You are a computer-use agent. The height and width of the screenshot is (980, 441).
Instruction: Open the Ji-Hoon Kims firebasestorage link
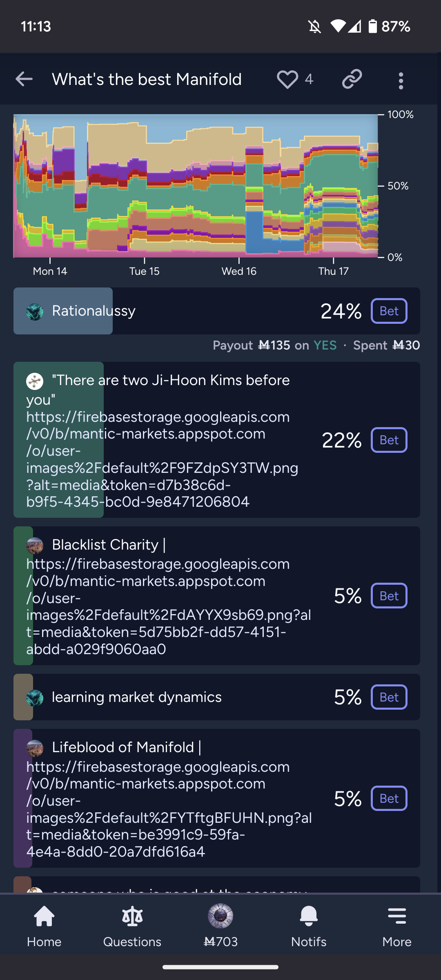(158, 459)
